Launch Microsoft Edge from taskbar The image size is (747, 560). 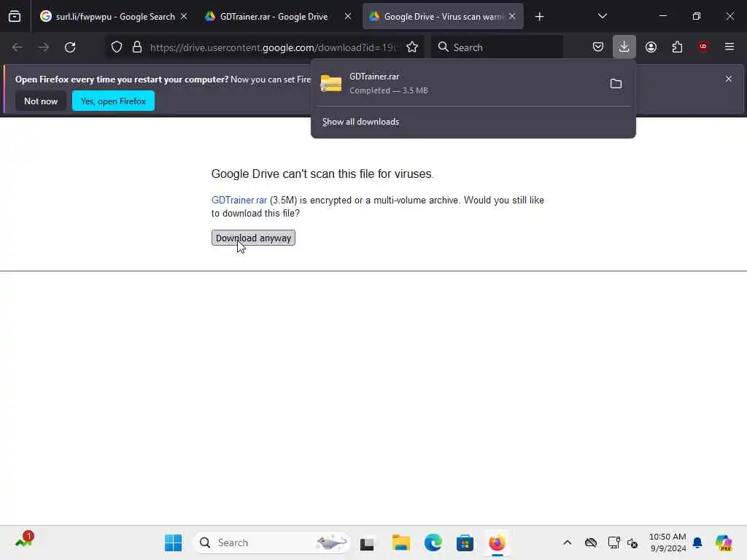click(433, 542)
